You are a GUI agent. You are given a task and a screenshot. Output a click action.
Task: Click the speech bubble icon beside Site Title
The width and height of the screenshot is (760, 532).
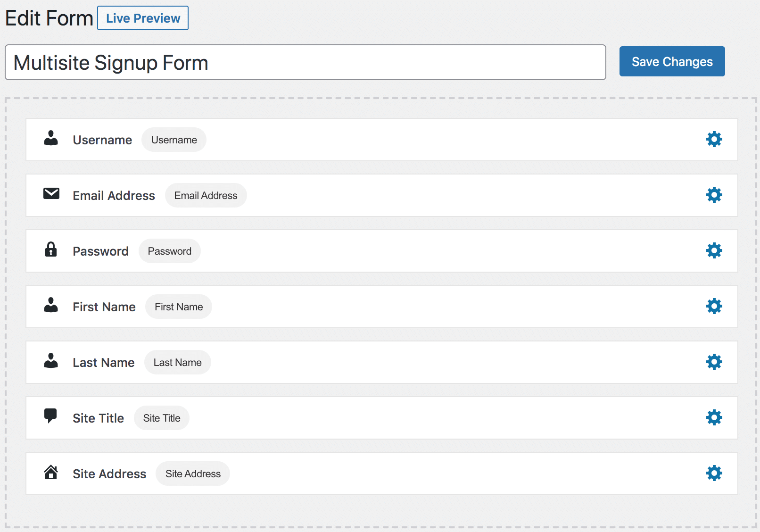[51, 417]
